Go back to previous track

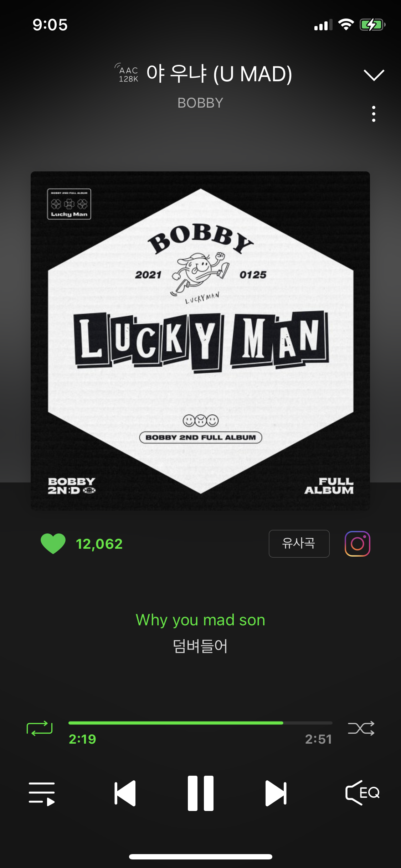coord(125,793)
